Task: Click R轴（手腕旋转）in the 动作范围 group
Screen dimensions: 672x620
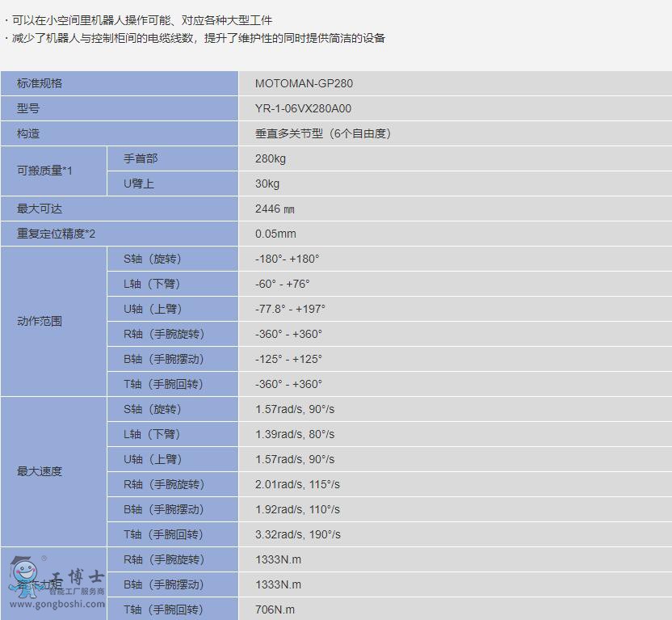Action: (164, 334)
